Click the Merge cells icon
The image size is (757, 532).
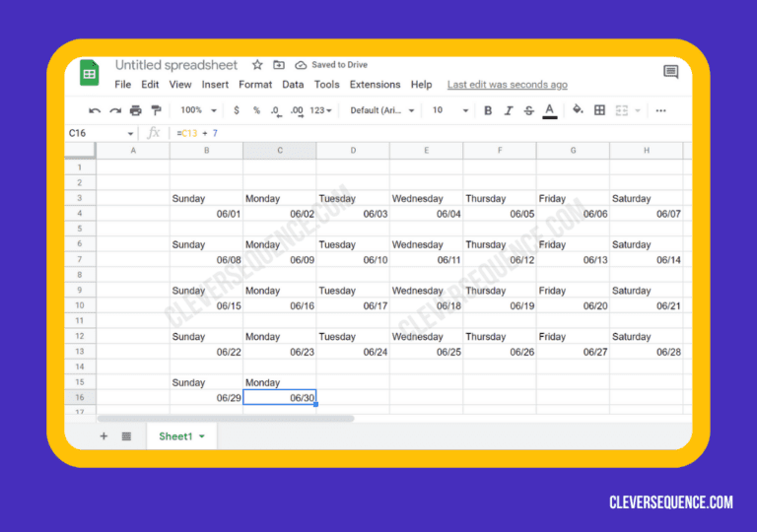[x=621, y=110]
